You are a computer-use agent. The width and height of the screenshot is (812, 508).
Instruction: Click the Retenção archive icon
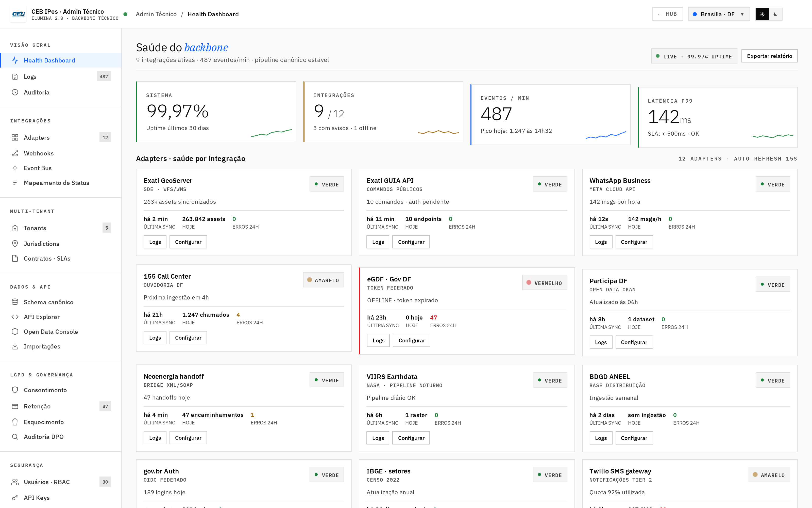click(15, 406)
